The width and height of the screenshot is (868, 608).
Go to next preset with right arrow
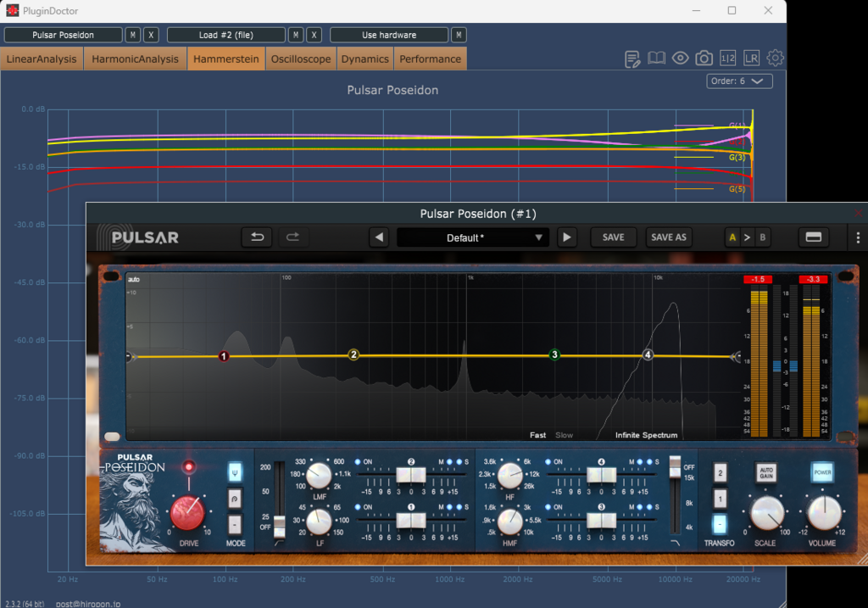click(567, 237)
